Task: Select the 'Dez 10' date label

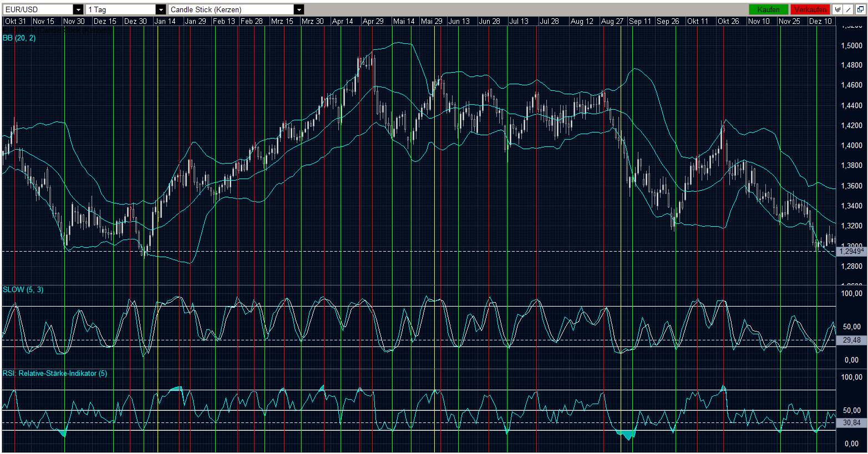Action: [820, 21]
